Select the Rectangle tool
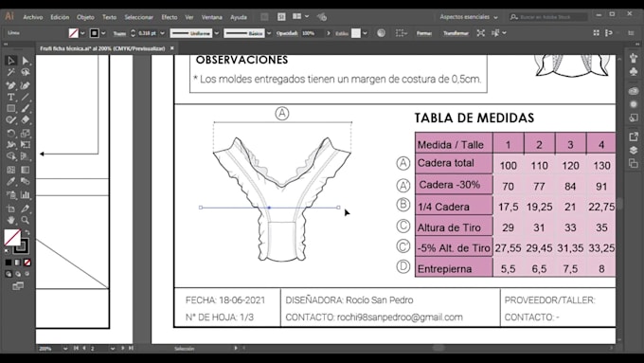Viewport: 644px width, 363px height. 10,109
